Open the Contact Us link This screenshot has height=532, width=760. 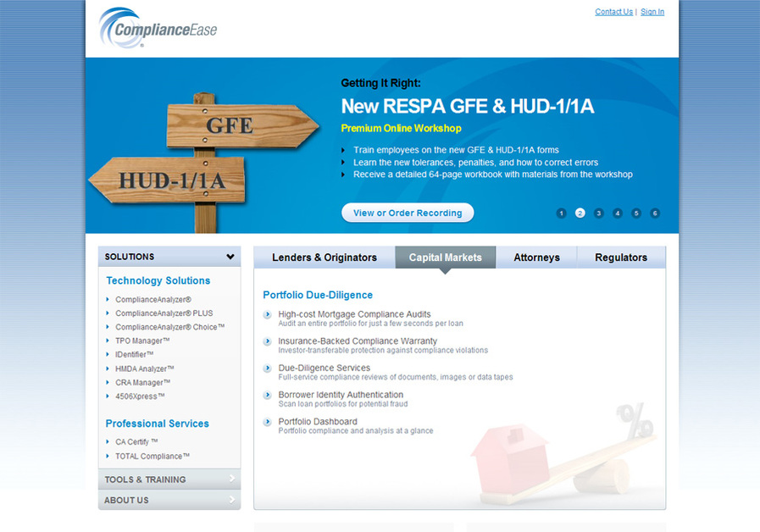(x=613, y=12)
